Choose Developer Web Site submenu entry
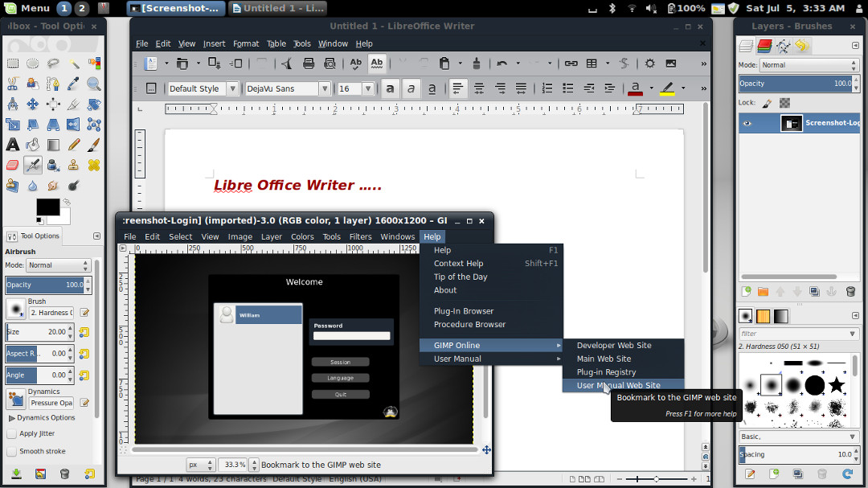This screenshot has width=868, height=488. point(624,345)
